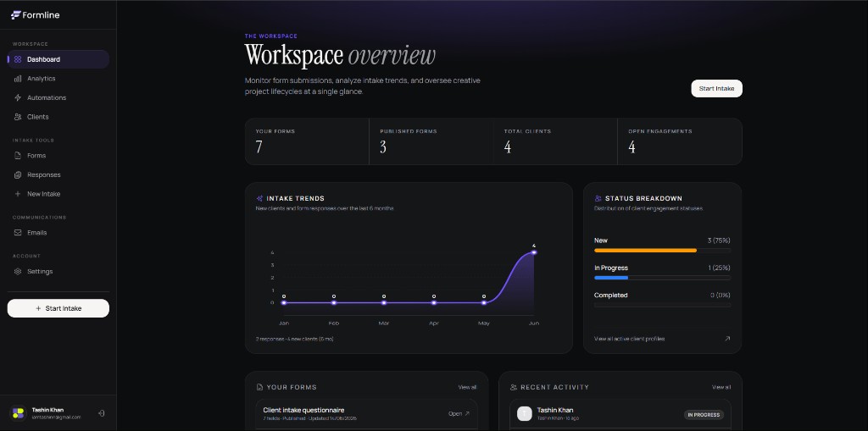
Task: Click the Emails envelope icon
Action: click(18, 233)
